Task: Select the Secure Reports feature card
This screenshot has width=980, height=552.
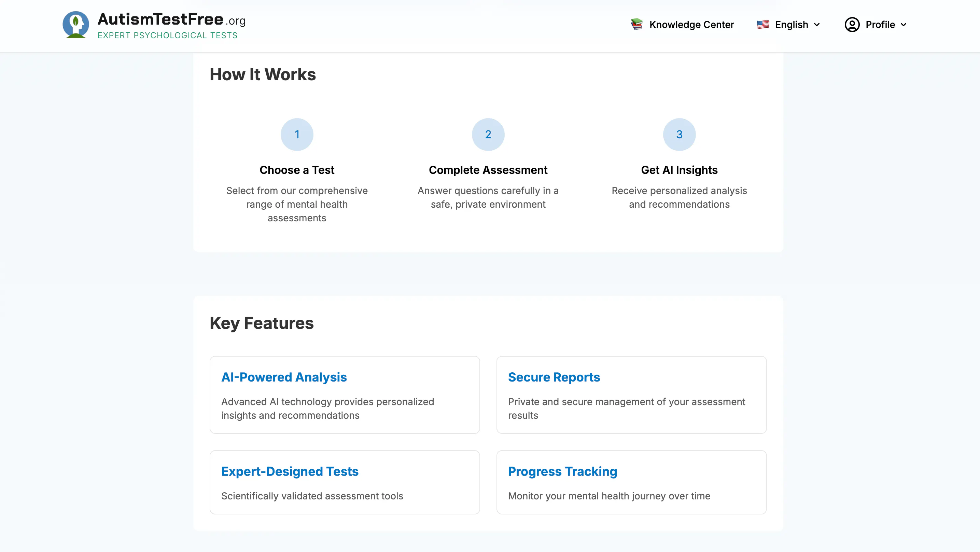Action: [631, 395]
